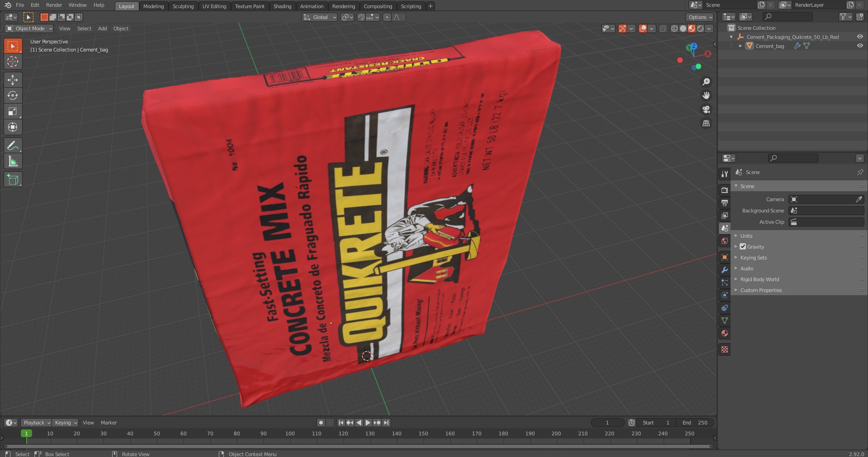
Task: Expand the Keying Sets panel
Action: coord(753,258)
